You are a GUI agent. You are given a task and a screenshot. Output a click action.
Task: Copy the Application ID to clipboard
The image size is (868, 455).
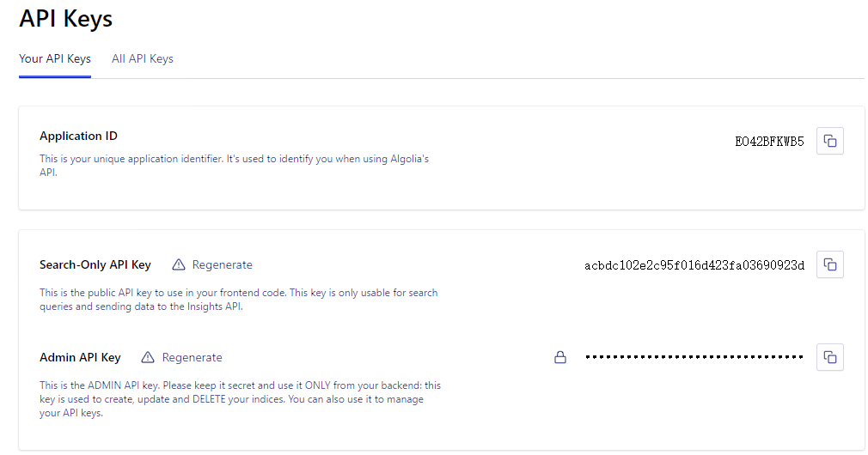(829, 141)
